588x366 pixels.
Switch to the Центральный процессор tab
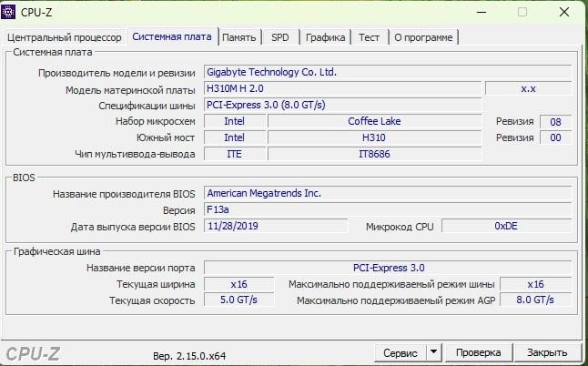65,37
